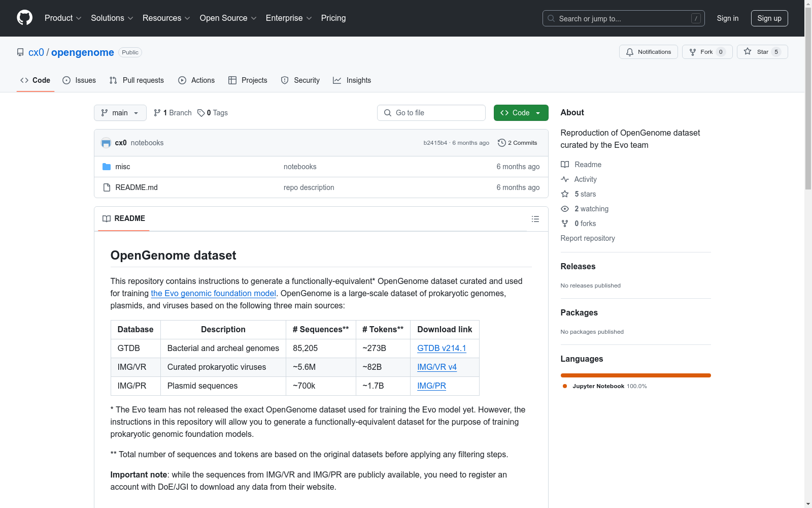The image size is (812, 508).
Task: Open the Pricing page
Action: point(333,18)
